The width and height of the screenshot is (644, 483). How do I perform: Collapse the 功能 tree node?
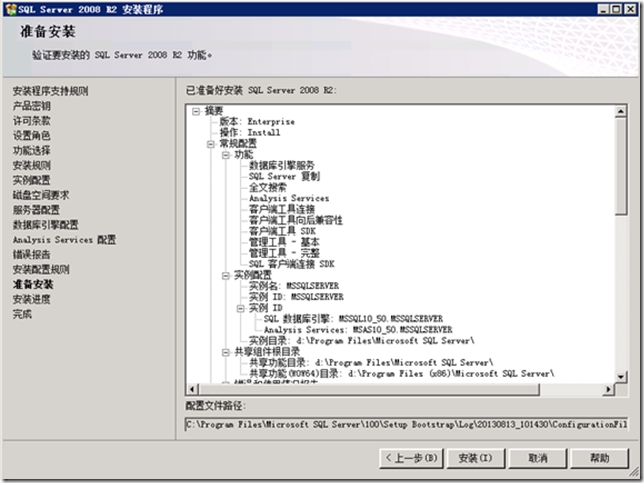click(x=225, y=155)
